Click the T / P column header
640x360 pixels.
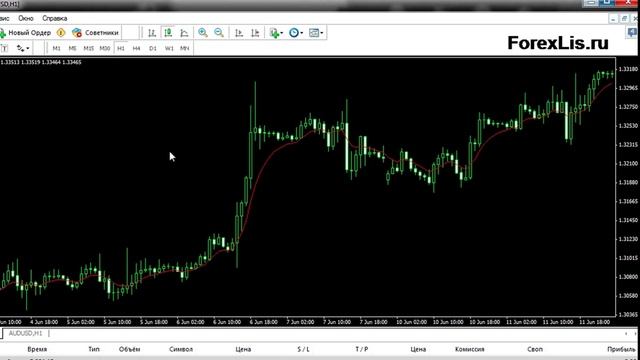tap(362, 349)
